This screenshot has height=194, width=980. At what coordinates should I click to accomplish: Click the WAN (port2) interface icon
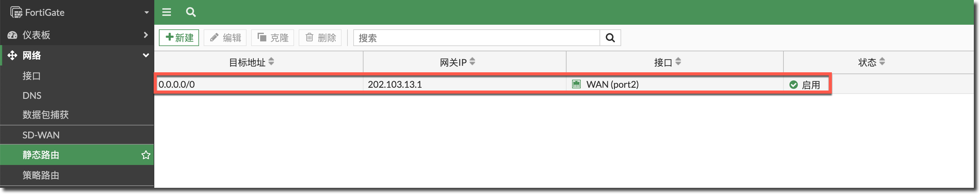[576, 84]
